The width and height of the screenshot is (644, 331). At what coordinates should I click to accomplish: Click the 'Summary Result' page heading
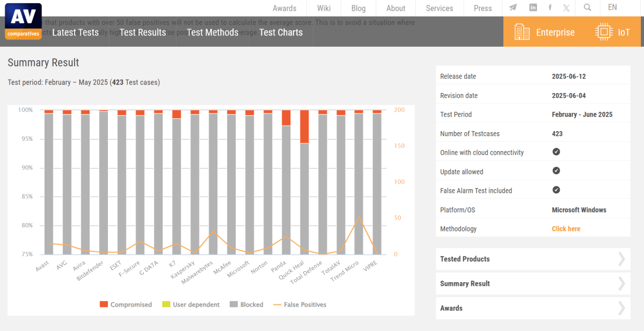[43, 62]
